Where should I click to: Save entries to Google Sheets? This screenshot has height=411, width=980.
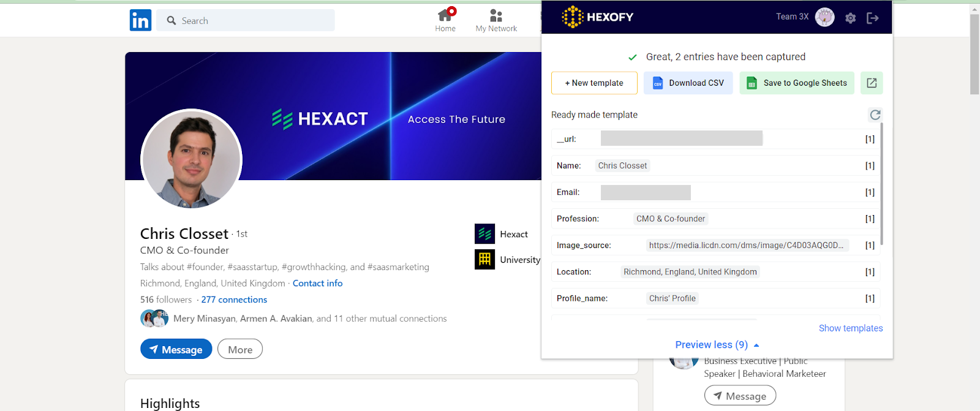[797, 83]
